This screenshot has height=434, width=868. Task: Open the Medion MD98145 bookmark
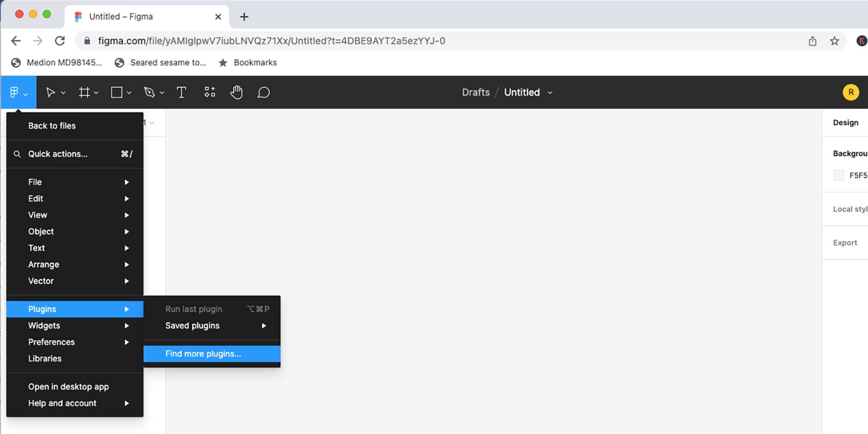coord(57,63)
